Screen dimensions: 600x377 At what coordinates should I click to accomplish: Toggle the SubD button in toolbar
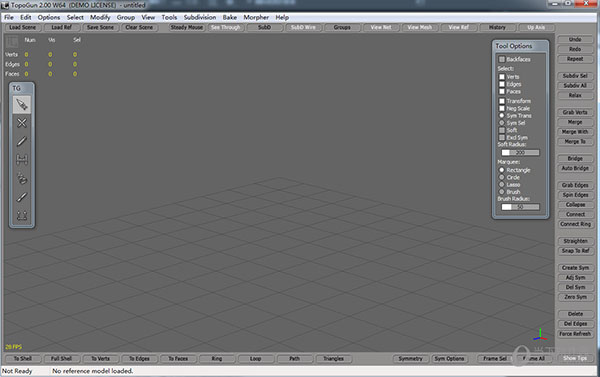(x=264, y=28)
